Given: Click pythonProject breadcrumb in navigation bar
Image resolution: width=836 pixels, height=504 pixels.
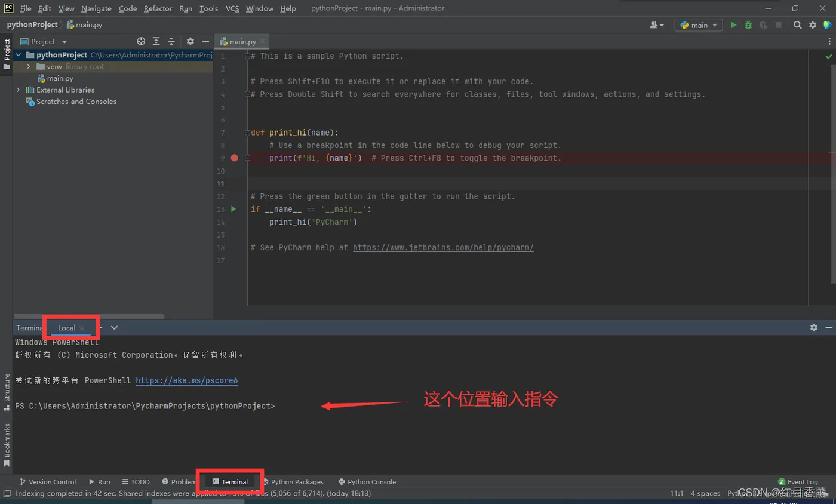Looking at the screenshot, I should pyautogui.click(x=32, y=25).
